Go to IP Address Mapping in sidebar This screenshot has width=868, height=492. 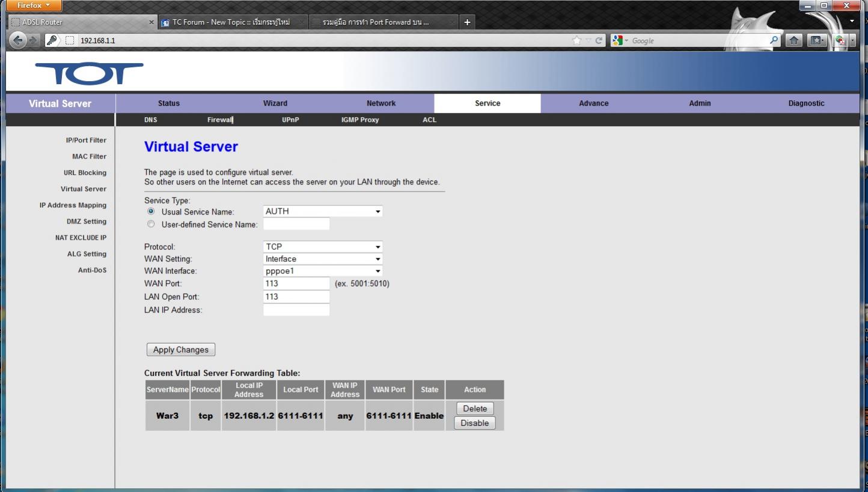pos(73,205)
